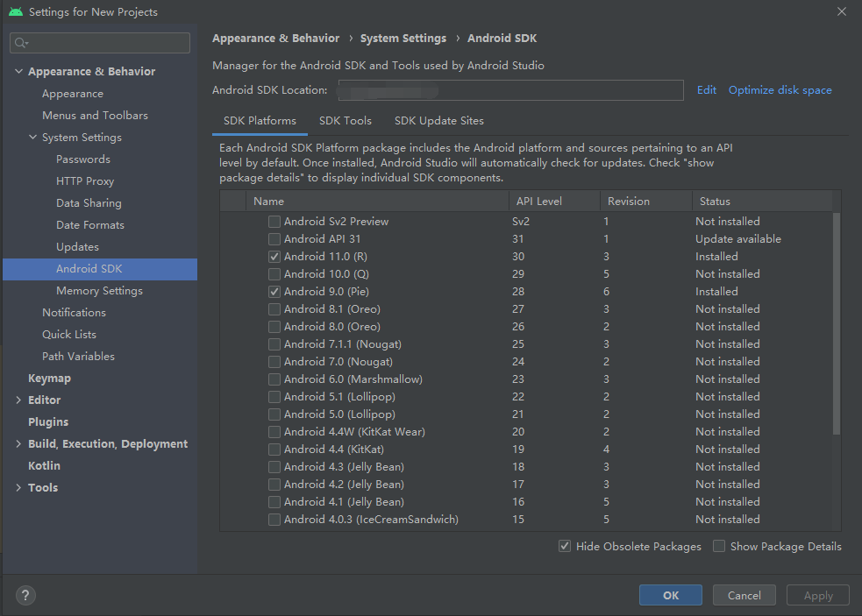
Task: Open Quick Lists settings
Action: coord(69,334)
